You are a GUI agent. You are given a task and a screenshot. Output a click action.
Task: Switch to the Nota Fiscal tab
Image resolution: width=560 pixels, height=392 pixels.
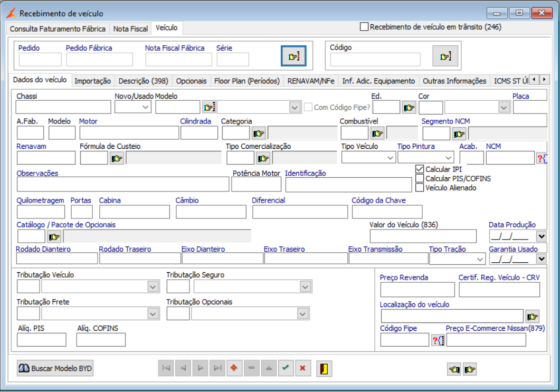[130, 29]
